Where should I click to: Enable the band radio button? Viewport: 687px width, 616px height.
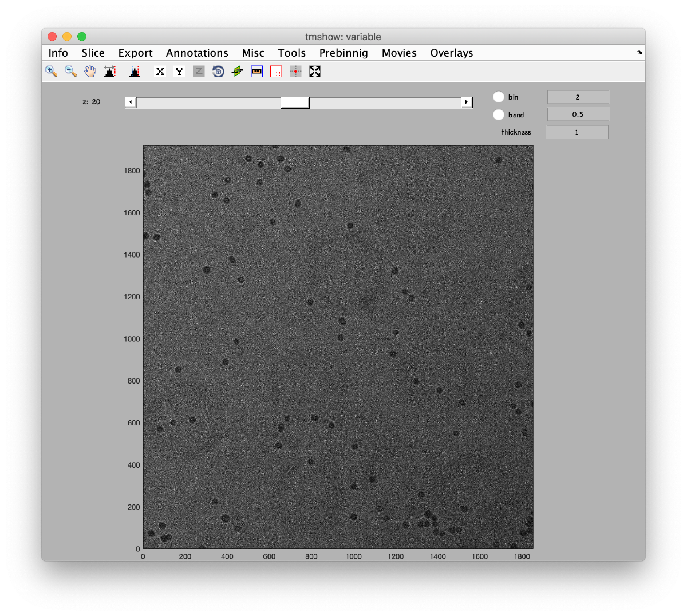(499, 114)
